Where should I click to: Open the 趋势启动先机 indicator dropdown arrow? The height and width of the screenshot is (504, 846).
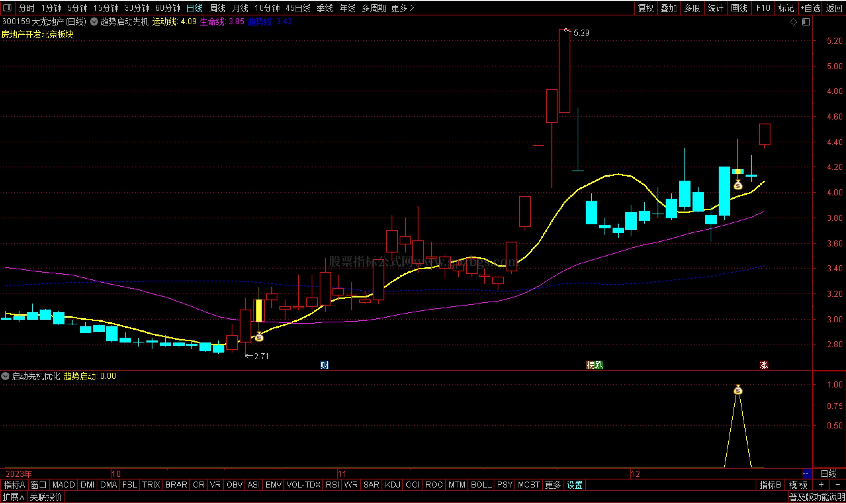(x=94, y=22)
